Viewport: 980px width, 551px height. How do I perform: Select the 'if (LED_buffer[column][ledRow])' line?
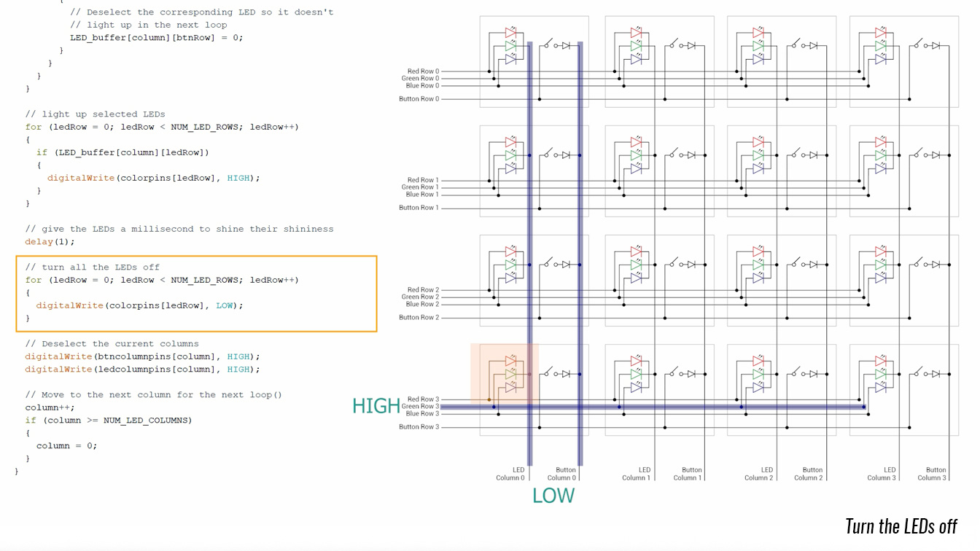[122, 152]
